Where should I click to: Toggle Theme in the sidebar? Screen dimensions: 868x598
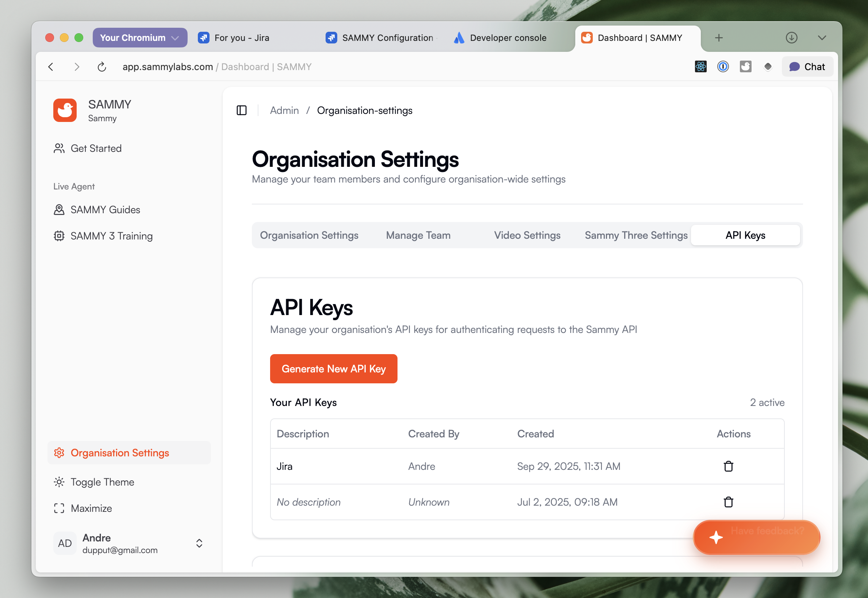point(102,482)
